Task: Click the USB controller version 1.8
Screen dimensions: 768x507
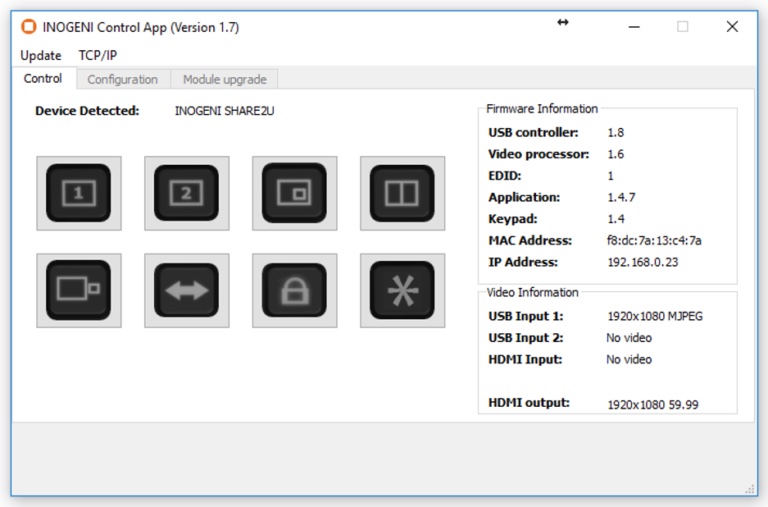Action: tap(616, 133)
